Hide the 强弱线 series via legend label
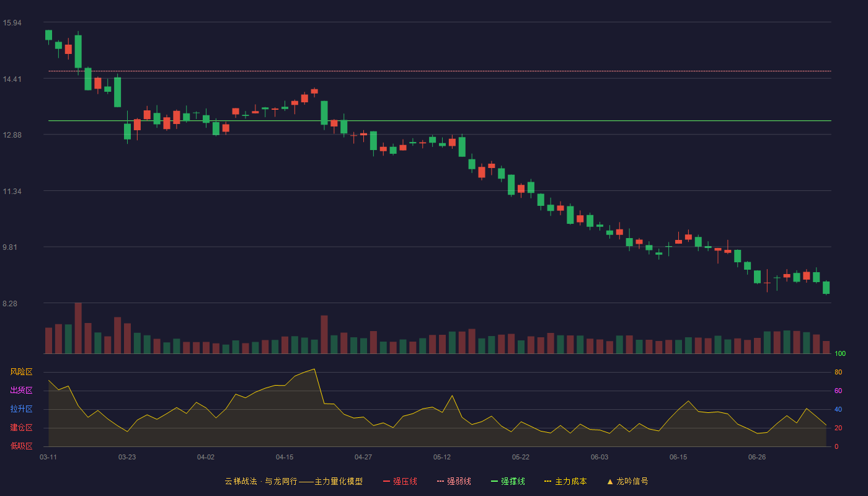 [459, 481]
